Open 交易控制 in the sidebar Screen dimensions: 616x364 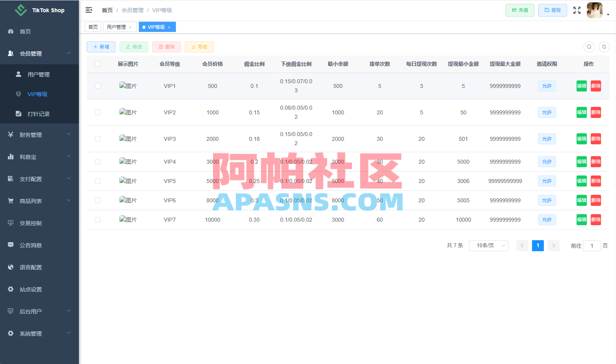tap(39, 223)
